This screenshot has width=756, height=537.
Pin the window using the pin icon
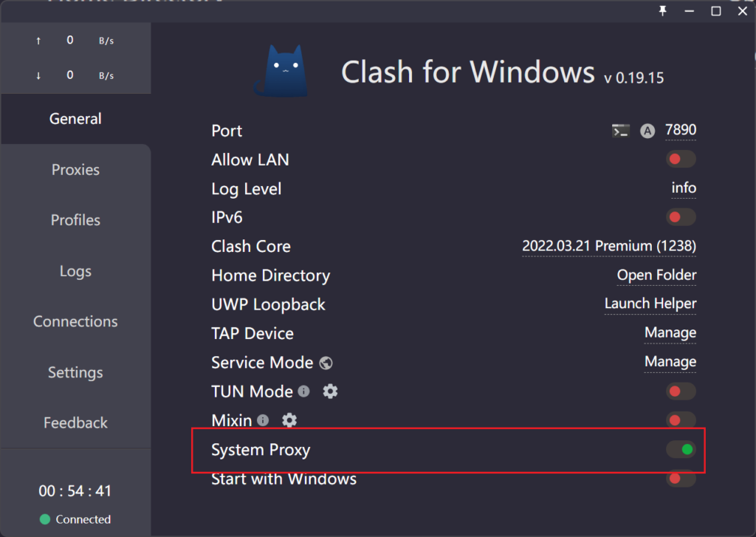[662, 11]
